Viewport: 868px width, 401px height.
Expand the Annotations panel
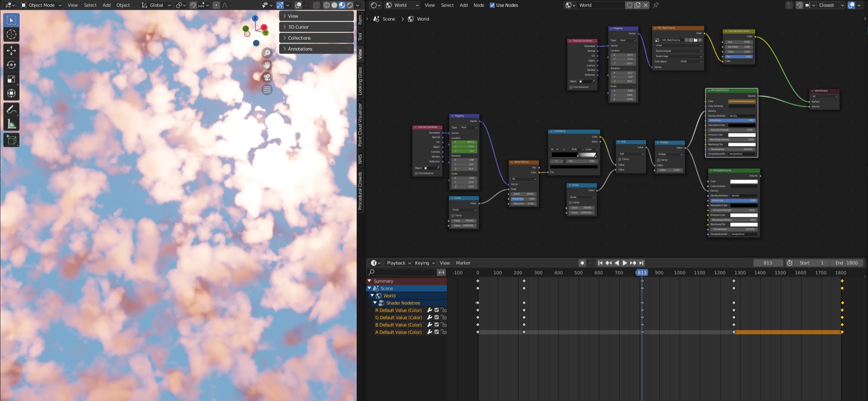coord(317,49)
